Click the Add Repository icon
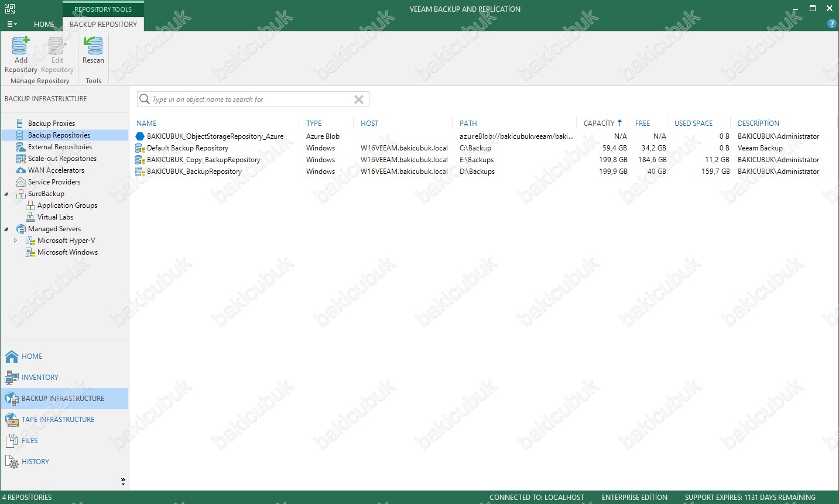 tap(20, 45)
